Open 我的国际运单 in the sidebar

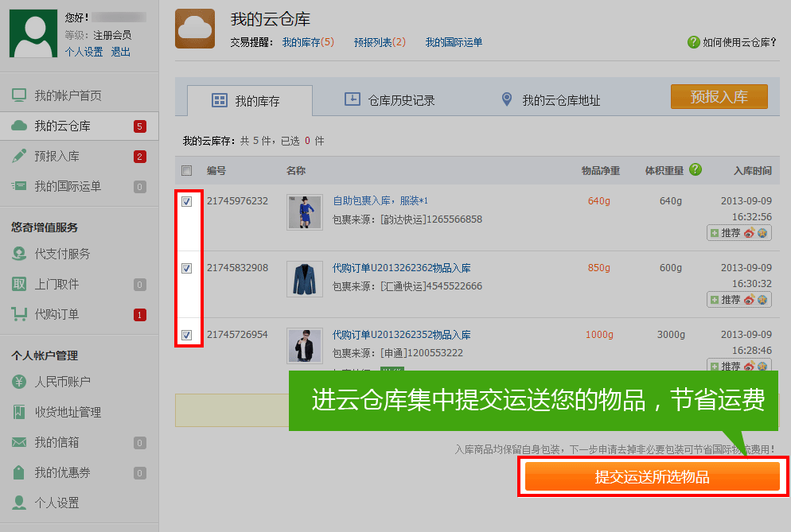click(68, 187)
